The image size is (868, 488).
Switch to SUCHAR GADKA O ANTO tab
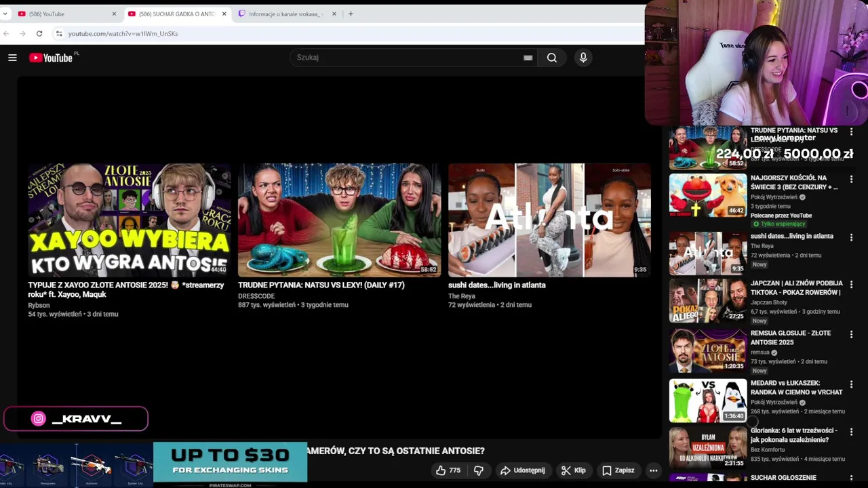pos(176,14)
